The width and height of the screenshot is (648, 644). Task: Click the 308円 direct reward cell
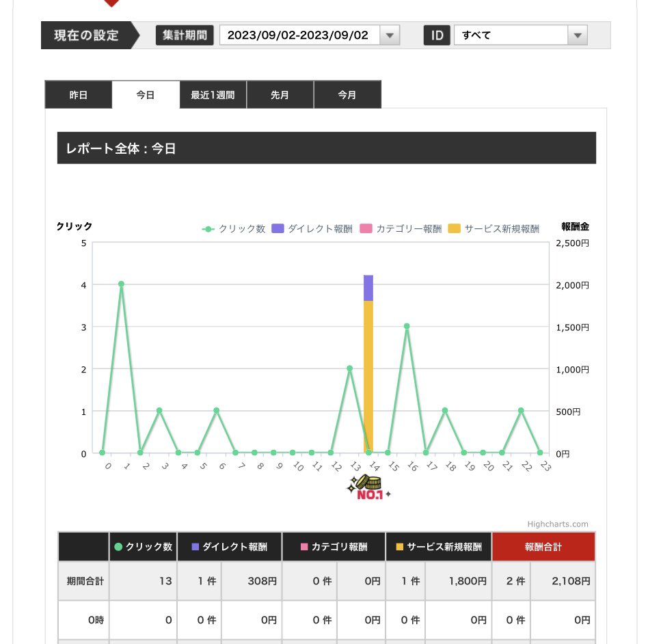252,580
